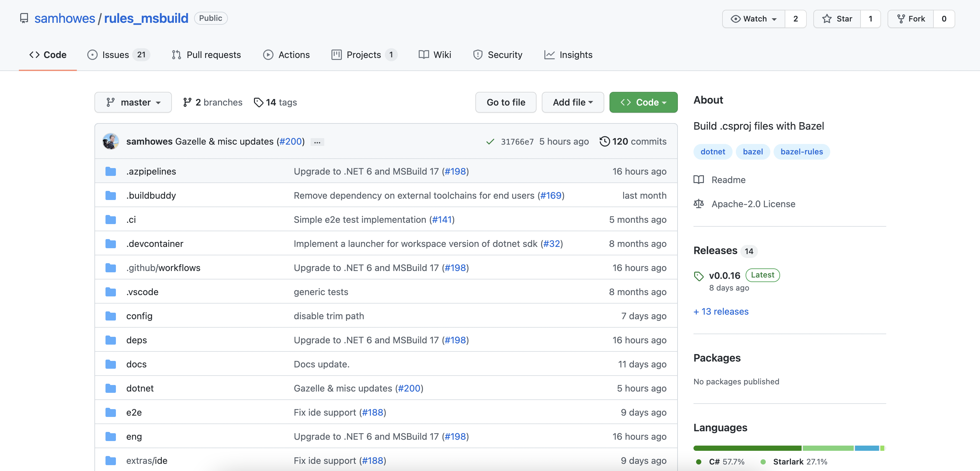Click the commit history clock icon
This screenshot has height=471, width=980.
pyautogui.click(x=604, y=141)
